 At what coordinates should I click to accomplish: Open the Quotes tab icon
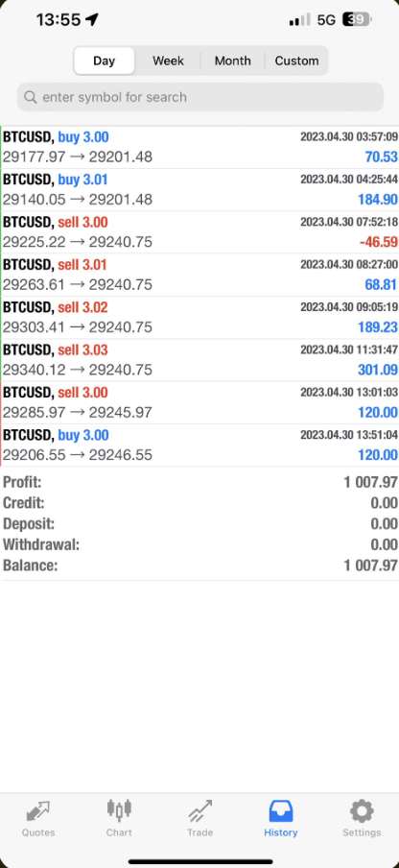[x=38, y=811]
